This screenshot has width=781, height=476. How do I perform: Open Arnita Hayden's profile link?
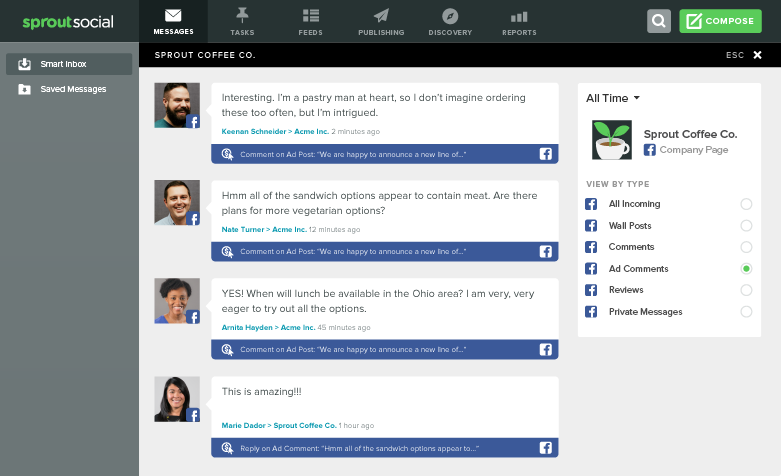(247, 328)
